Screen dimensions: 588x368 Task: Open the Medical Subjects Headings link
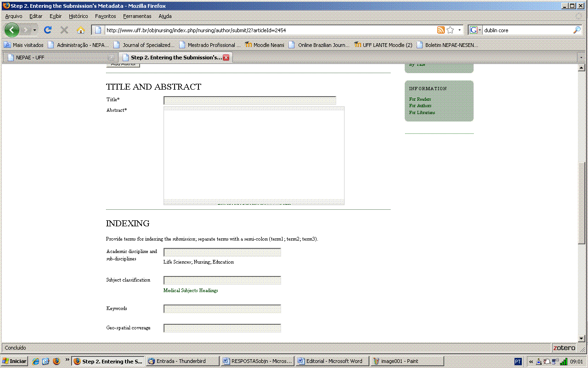coord(191,291)
